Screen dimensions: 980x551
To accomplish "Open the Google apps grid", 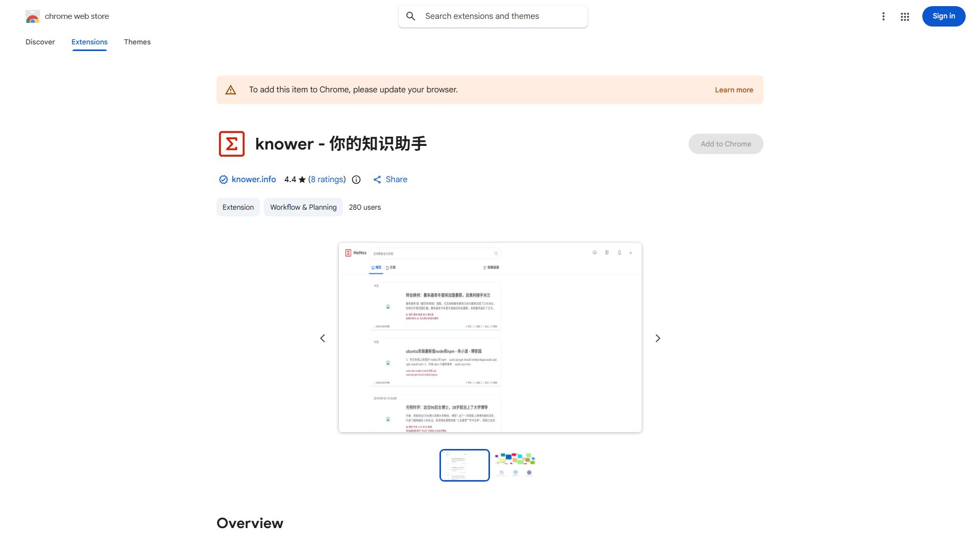I will click(x=905, y=16).
